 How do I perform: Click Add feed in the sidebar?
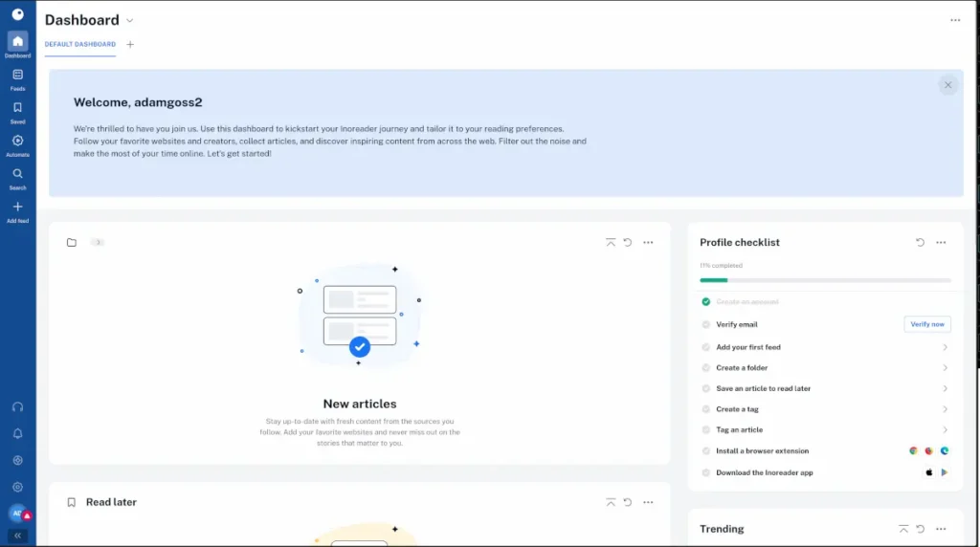coord(17,211)
